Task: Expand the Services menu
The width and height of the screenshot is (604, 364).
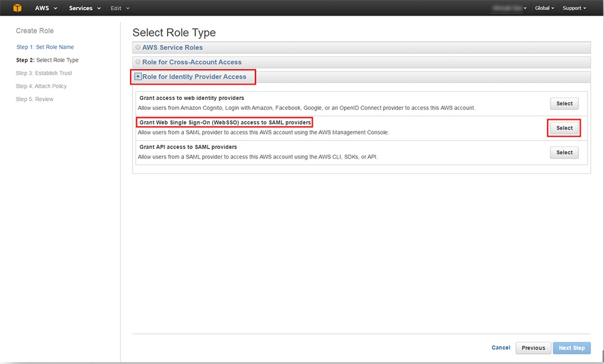Action: (x=85, y=8)
